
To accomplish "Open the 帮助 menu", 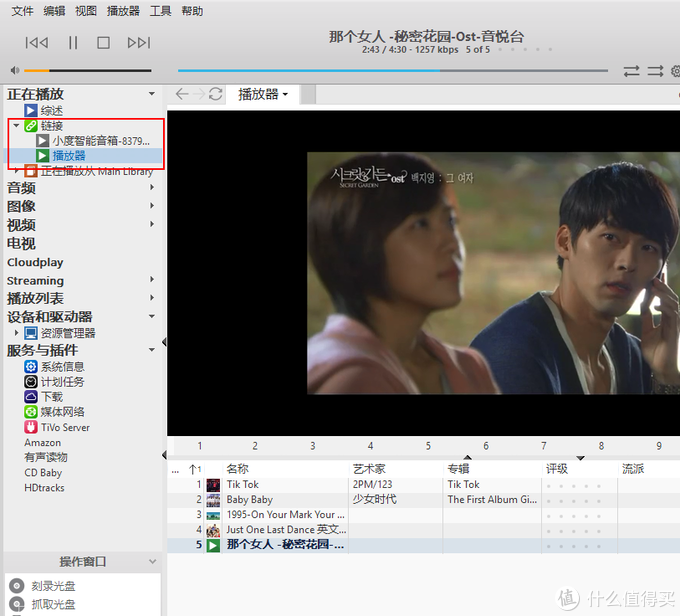I will tap(192, 11).
